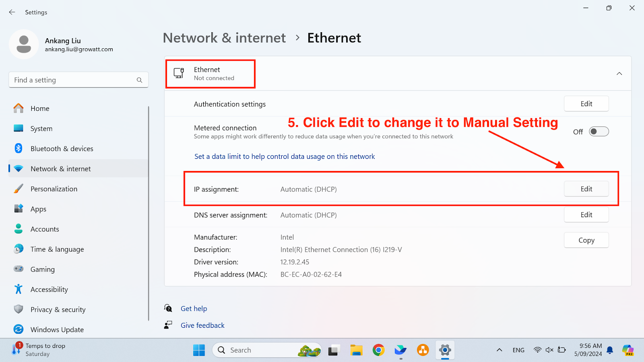Click the search magnifier in Find a setting
This screenshot has width=644, height=362.
[x=139, y=80]
